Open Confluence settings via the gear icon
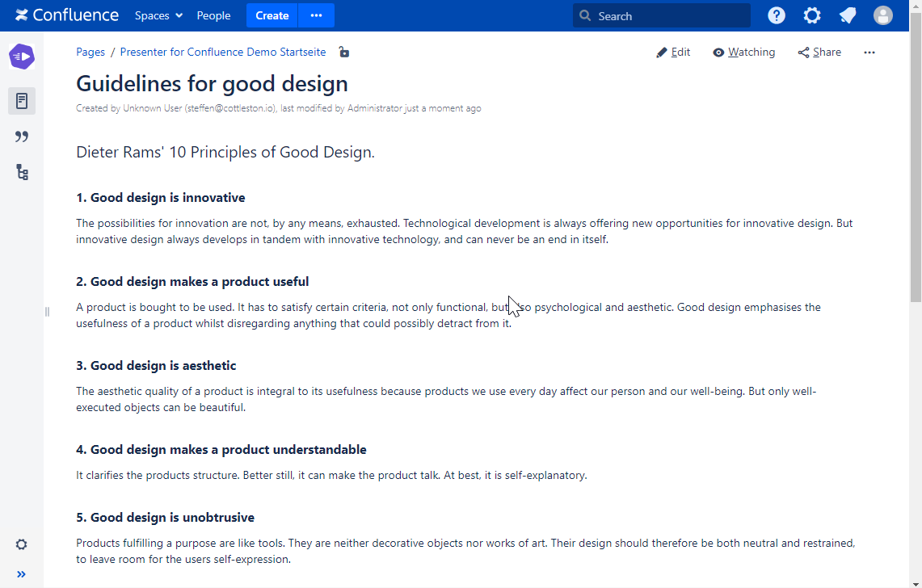The width and height of the screenshot is (922, 588). (811, 15)
